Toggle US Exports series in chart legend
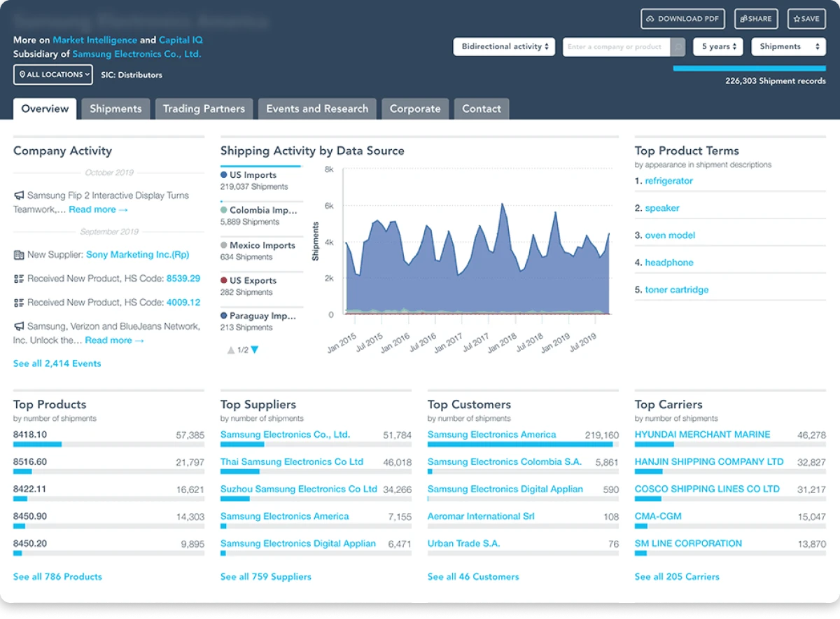Viewport: 840px width, 619px height. click(248, 281)
